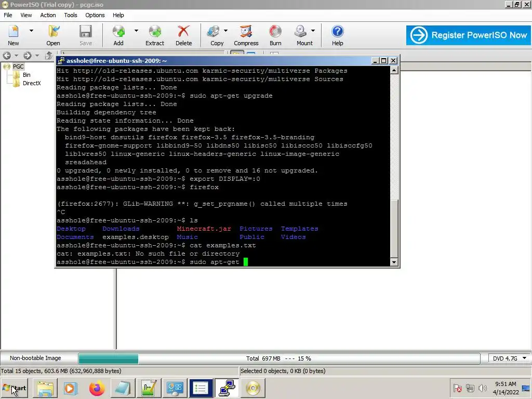
Task: Open Windows Explorer from the taskbar
Action: tap(45, 388)
